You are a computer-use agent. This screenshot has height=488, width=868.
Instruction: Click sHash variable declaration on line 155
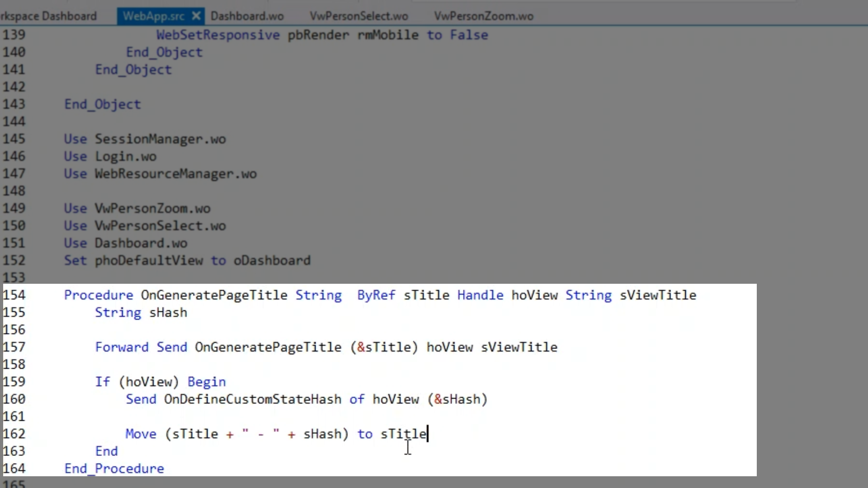[168, 313]
